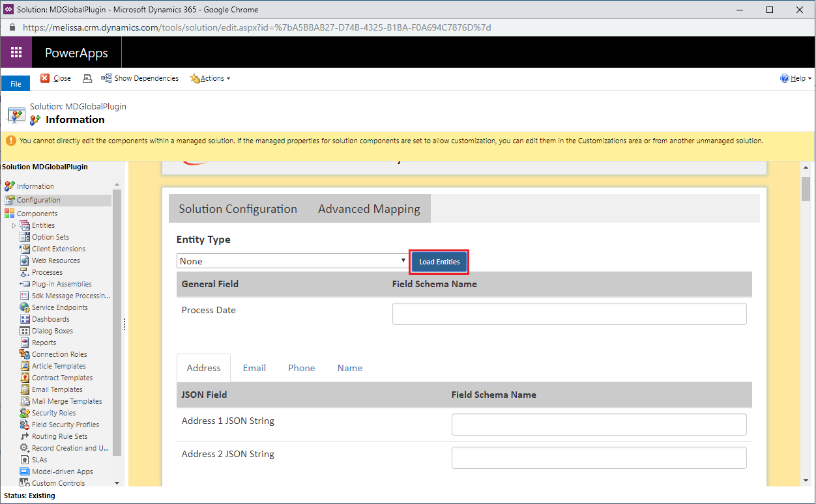816x504 pixels.
Task: Click the Dialog Boxes icon
Action: [25, 331]
